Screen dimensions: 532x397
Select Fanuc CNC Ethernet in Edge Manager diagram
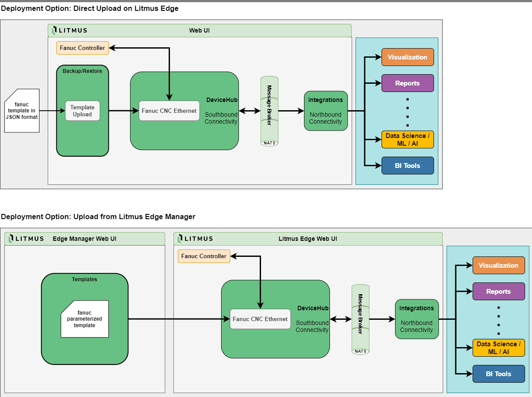pos(260,319)
